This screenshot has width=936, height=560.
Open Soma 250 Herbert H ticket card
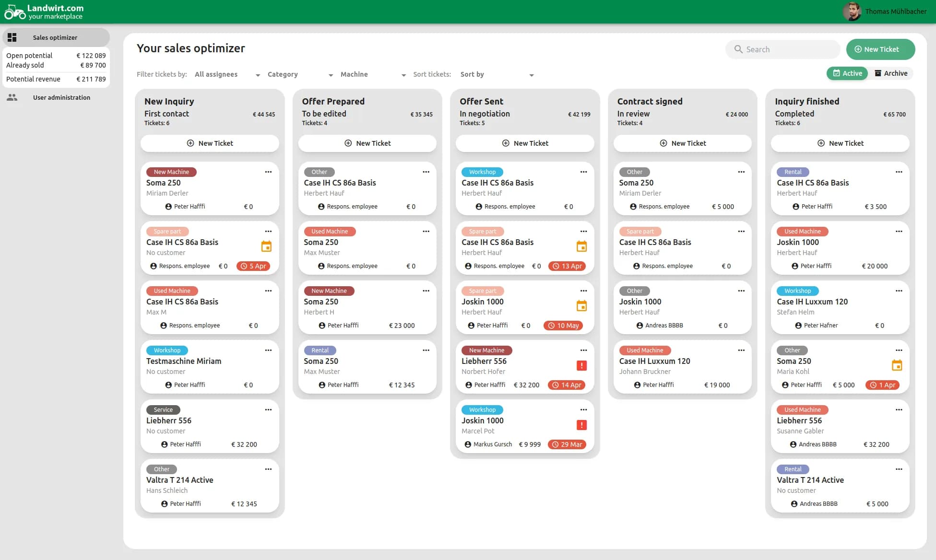tap(367, 307)
